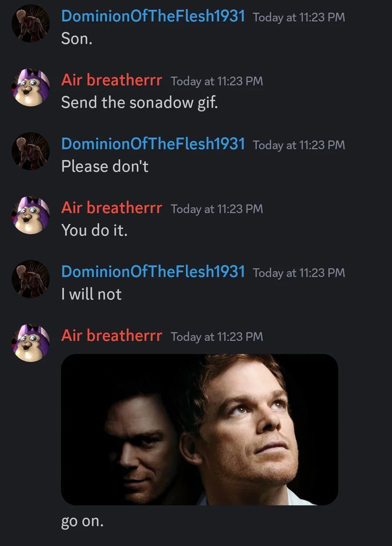Select Air breatherrr's name above the image attachment
The height and width of the screenshot is (546, 392).
112,336
